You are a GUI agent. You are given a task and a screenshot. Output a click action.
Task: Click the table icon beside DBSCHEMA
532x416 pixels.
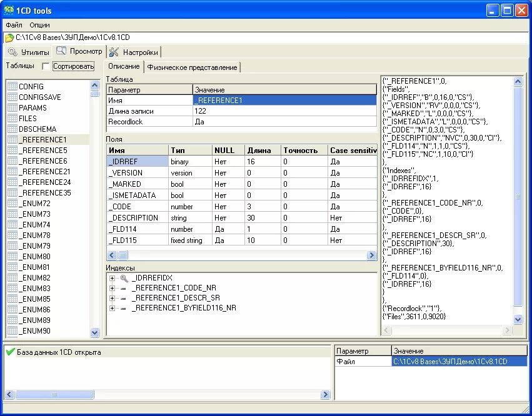(x=13, y=129)
